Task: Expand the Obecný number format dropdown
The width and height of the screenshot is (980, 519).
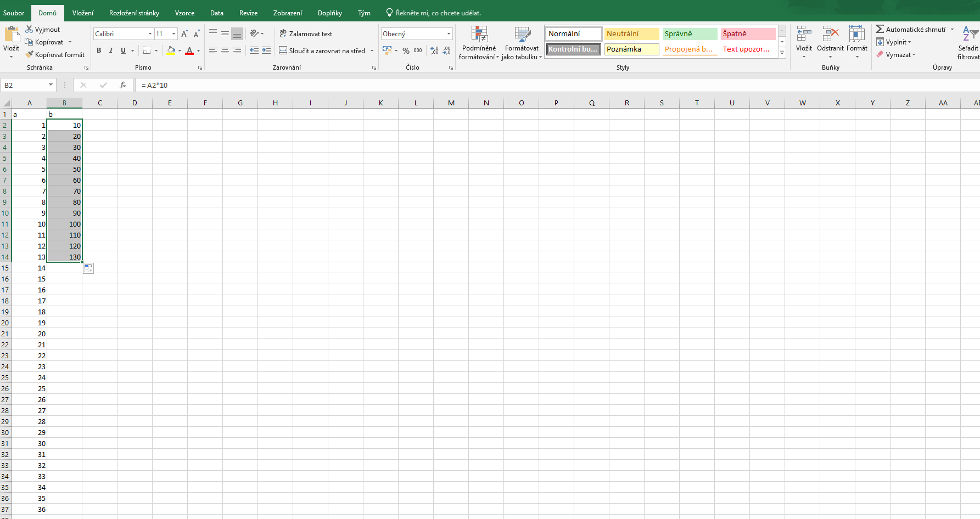Action: [x=449, y=34]
